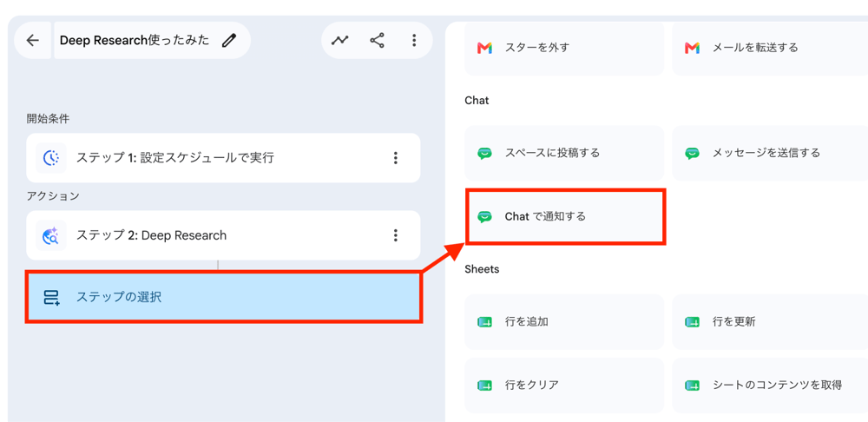Click the アクション section label

53,196
